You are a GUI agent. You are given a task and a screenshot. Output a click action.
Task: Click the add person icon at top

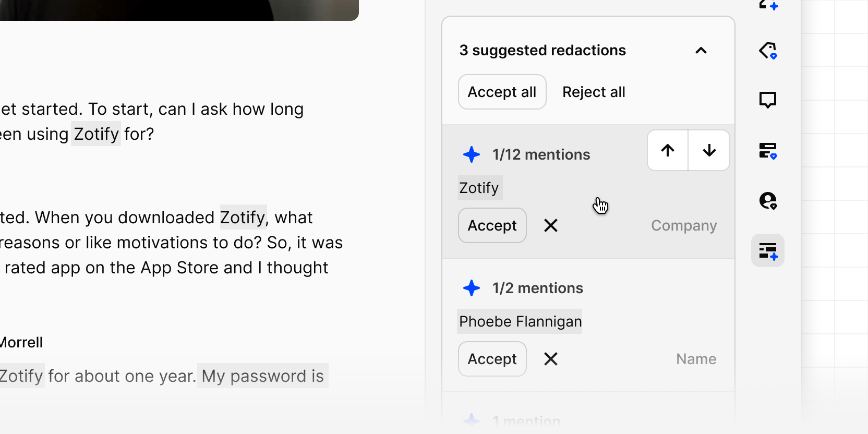click(767, 4)
